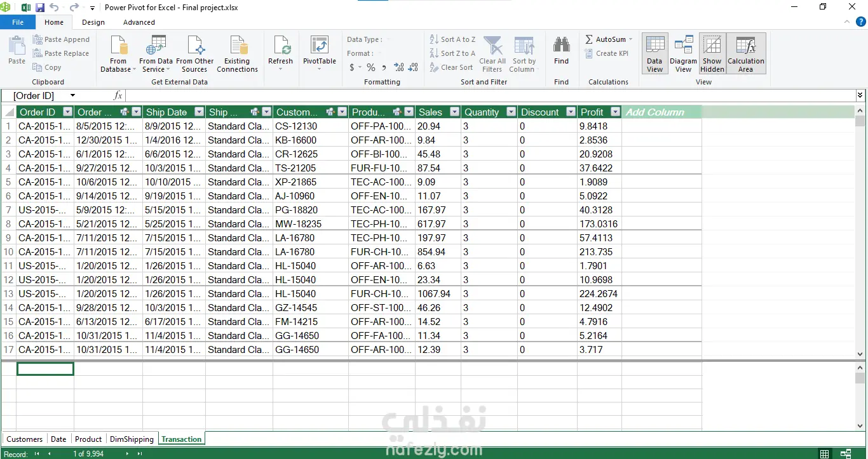Apply currency format with dollar icon
Image resolution: width=868 pixels, height=459 pixels.
click(352, 67)
